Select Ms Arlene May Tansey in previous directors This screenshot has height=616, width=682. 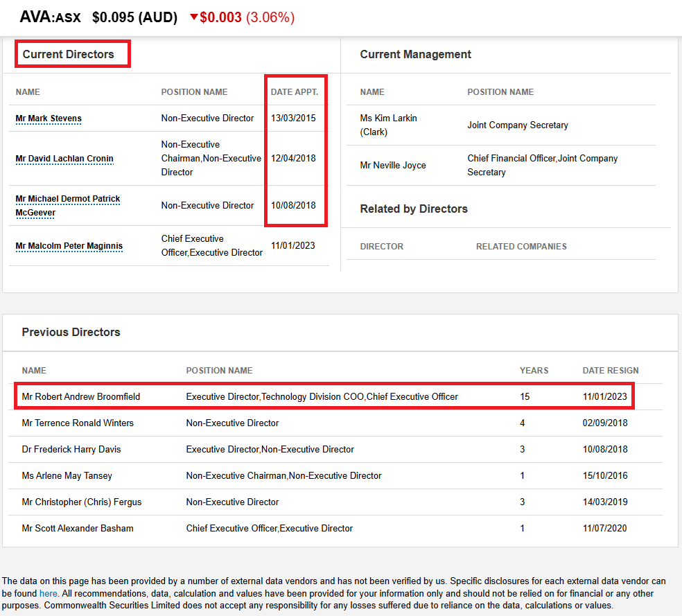67,476
